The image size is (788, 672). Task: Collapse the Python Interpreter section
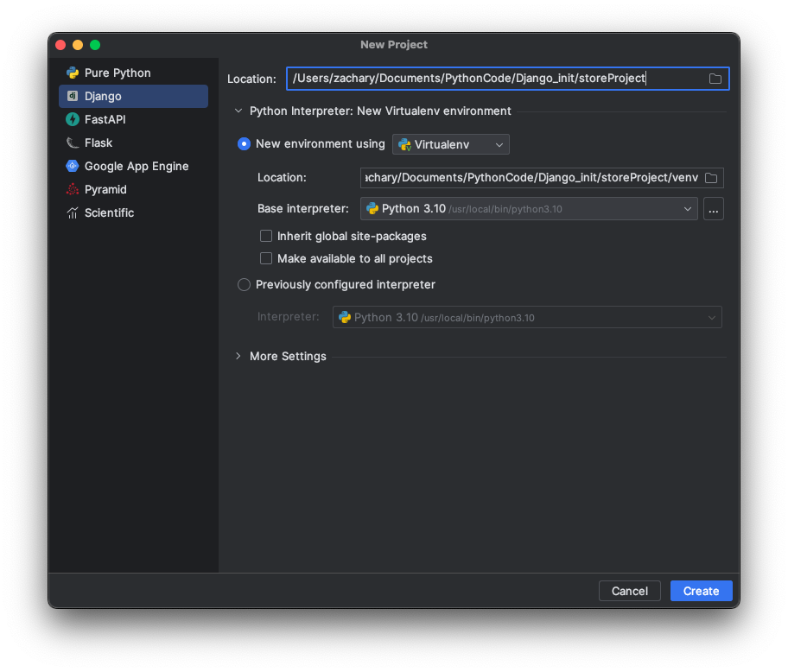(x=238, y=111)
